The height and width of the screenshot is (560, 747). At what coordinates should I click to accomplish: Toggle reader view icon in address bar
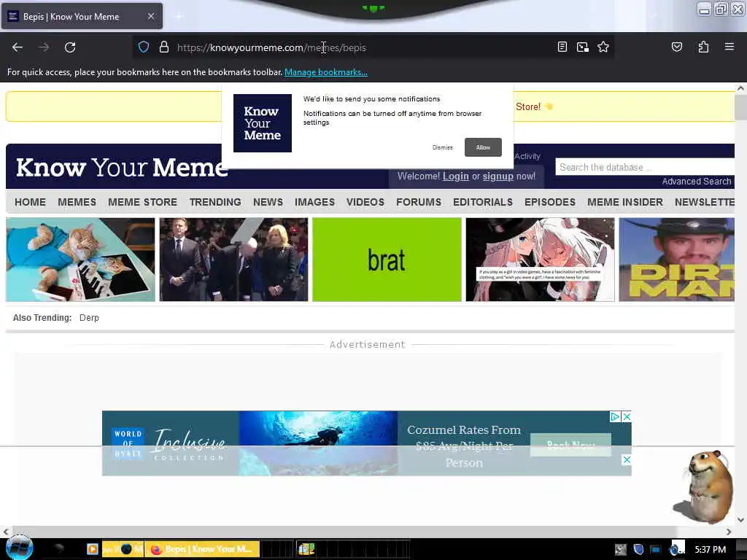click(562, 47)
